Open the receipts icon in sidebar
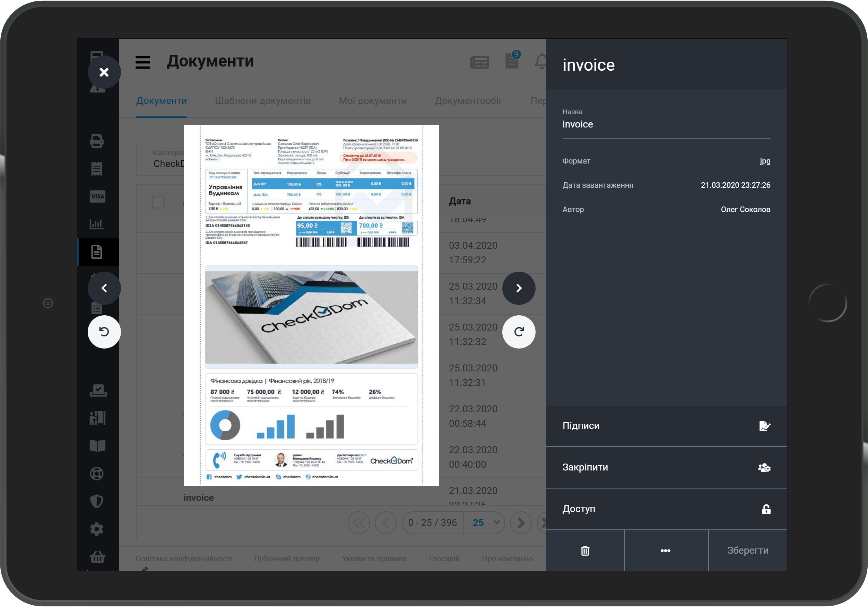Screen dimensions: 868x607 click(97, 169)
